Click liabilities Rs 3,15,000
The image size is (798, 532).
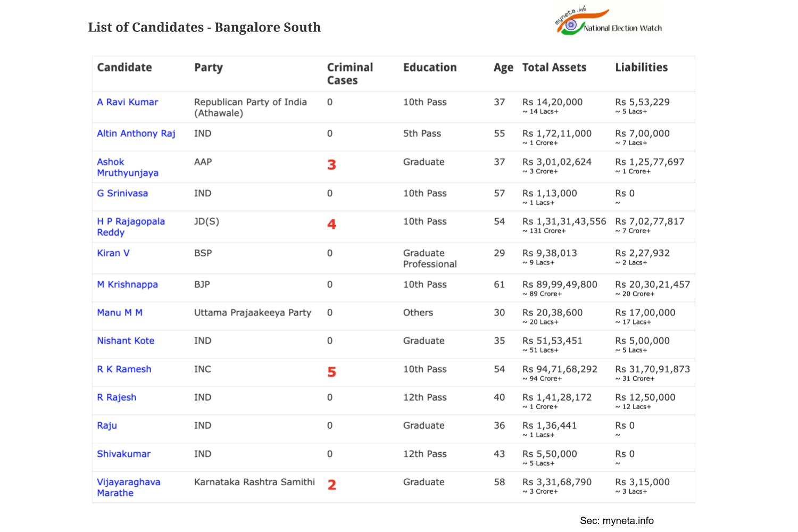point(643,482)
